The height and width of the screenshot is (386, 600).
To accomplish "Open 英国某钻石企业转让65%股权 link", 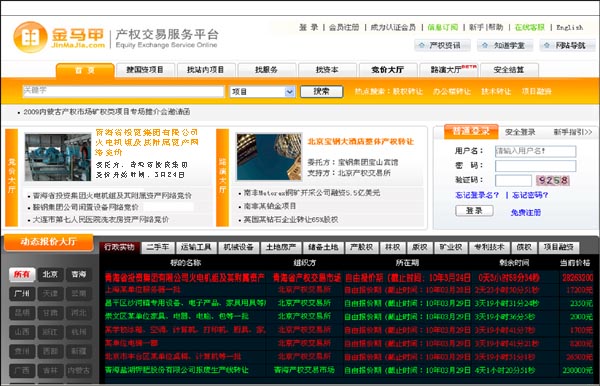I will (291, 220).
